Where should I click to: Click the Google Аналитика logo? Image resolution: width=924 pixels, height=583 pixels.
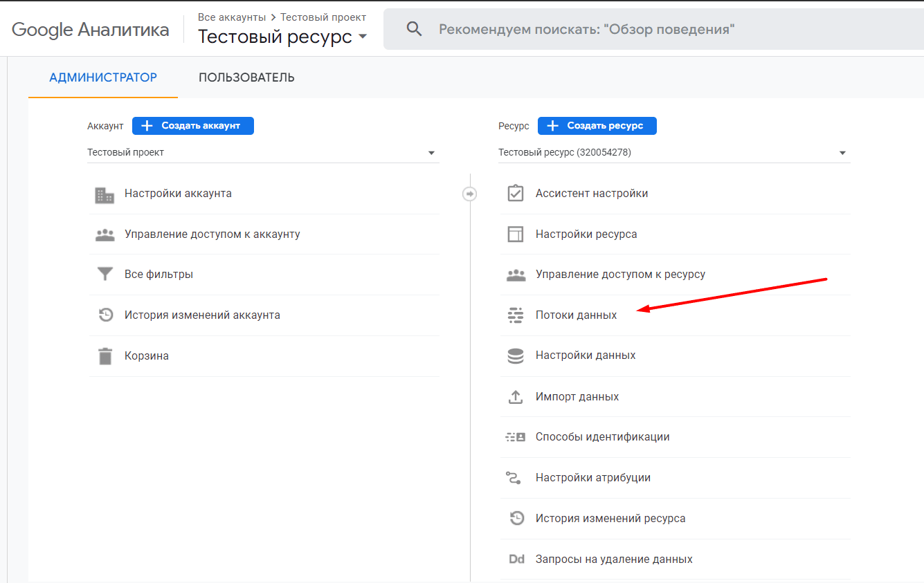click(91, 30)
